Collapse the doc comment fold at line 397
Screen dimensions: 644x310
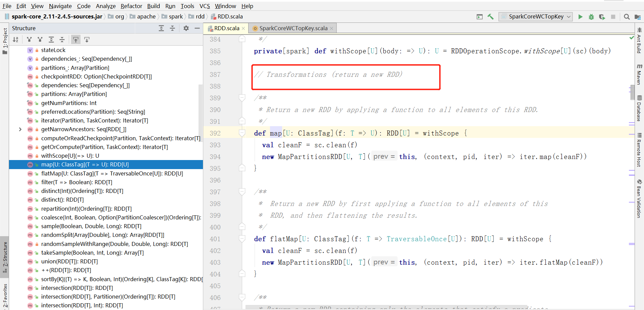coord(242,192)
